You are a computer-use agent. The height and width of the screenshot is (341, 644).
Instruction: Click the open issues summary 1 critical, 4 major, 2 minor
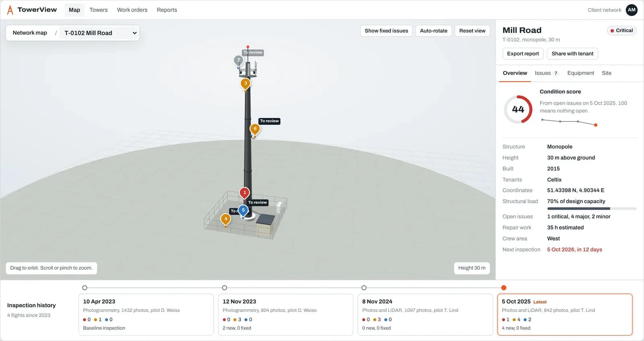point(578,217)
